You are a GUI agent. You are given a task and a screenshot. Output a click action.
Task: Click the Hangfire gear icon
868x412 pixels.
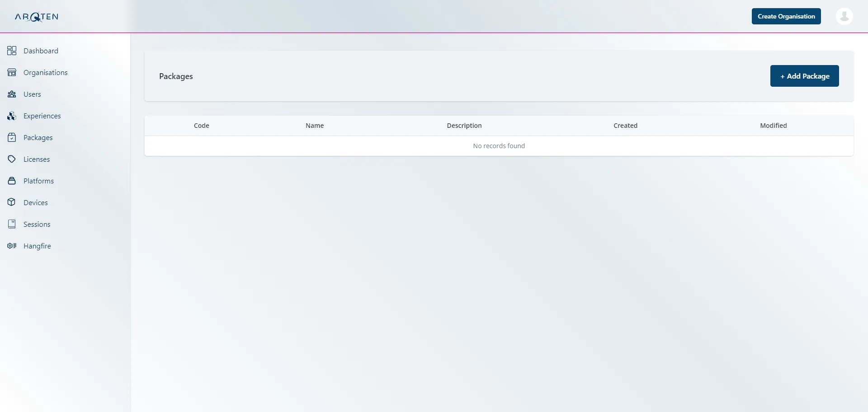click(x=12, y=246)
